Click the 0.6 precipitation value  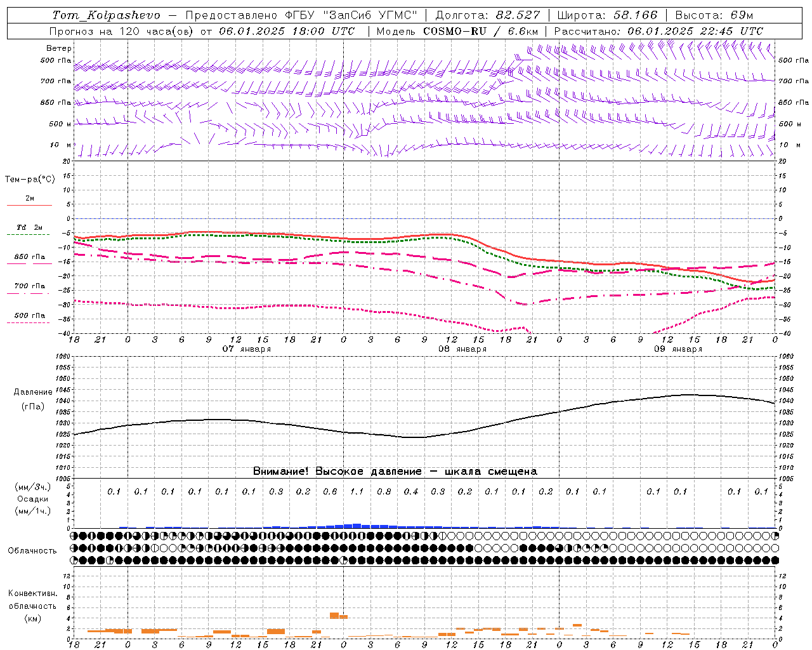[x=330, y=491]
